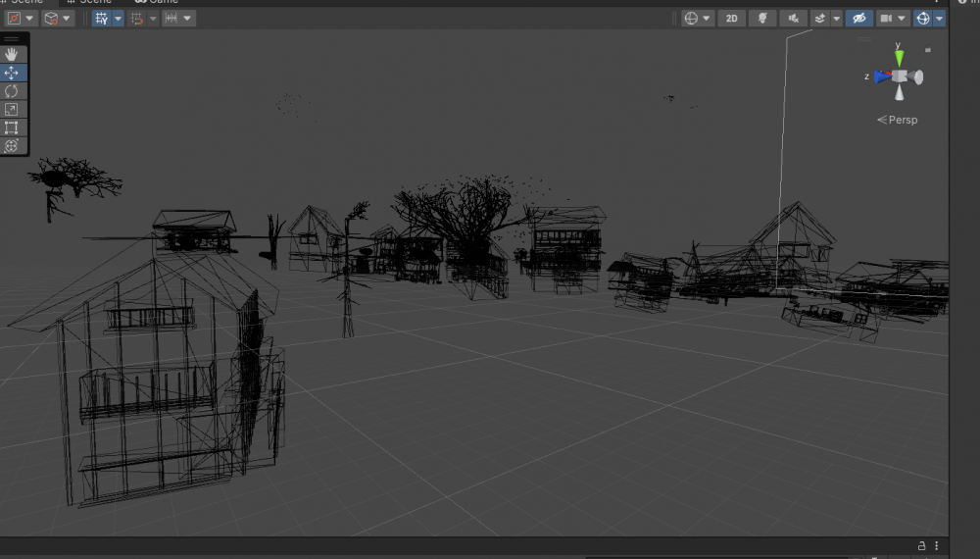Toggle grid snapping magnet icon

point(137,18)
